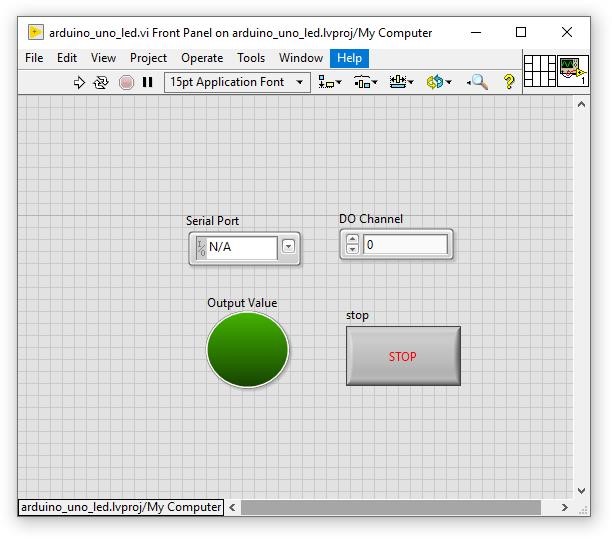The image size is (612, 539).
Task: Expand the Serial Port dropdown arrow
Action: pyautogui.click(x=288, y=246)
